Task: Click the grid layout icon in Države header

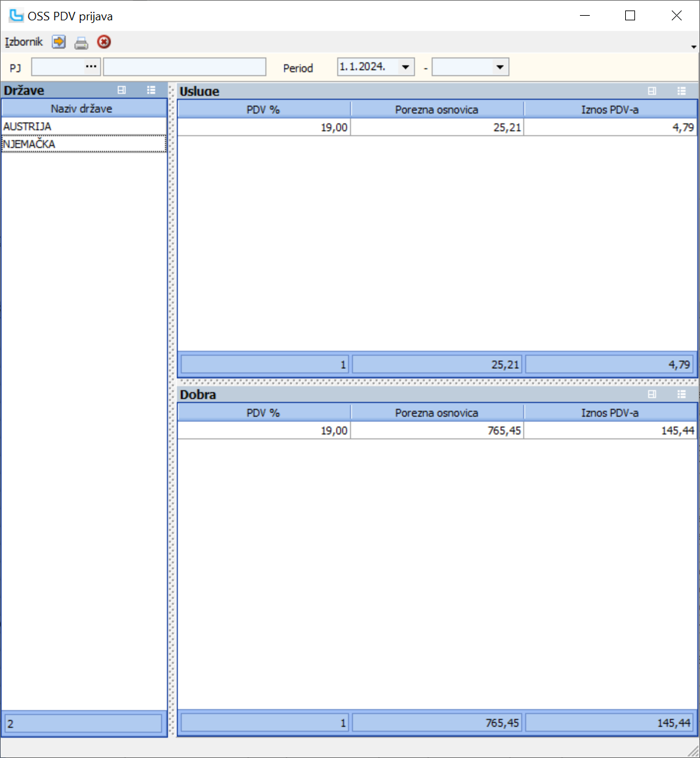Action: (x=121, y=90)
